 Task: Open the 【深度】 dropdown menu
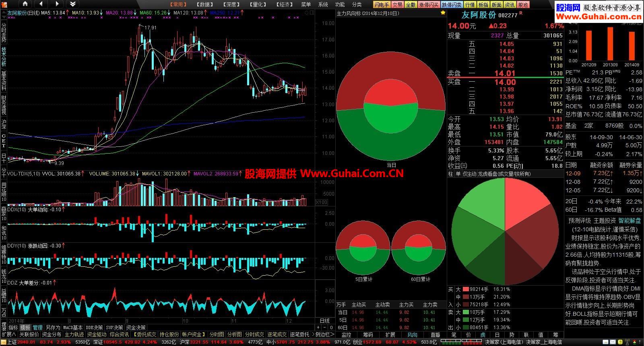(231, 4)
